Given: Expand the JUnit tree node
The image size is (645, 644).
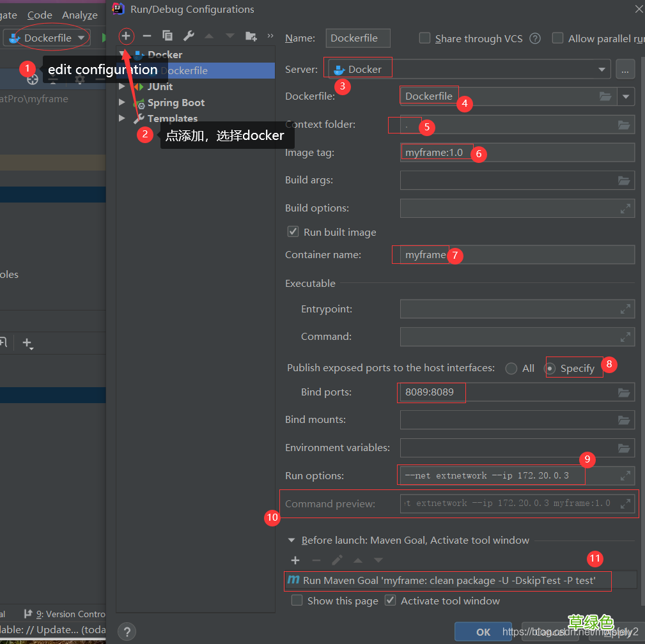Looking at the screenshot, I should point(121,86).
